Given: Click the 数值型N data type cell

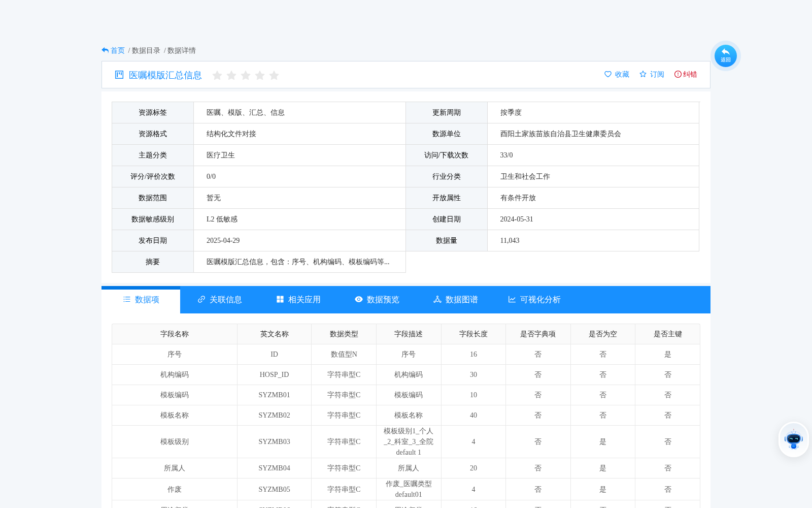Looking at the screenshot, I should [344, 354].
